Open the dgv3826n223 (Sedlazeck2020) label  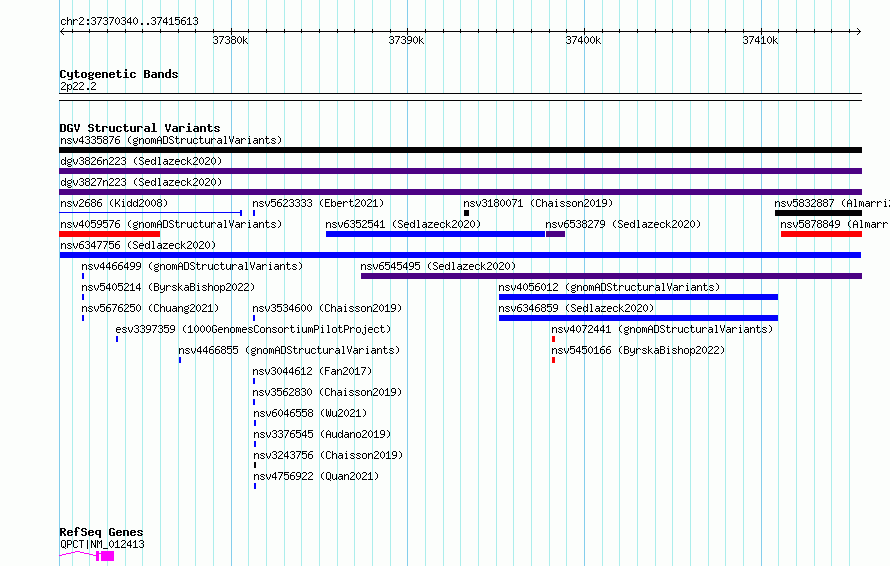(x=141, y=161)
